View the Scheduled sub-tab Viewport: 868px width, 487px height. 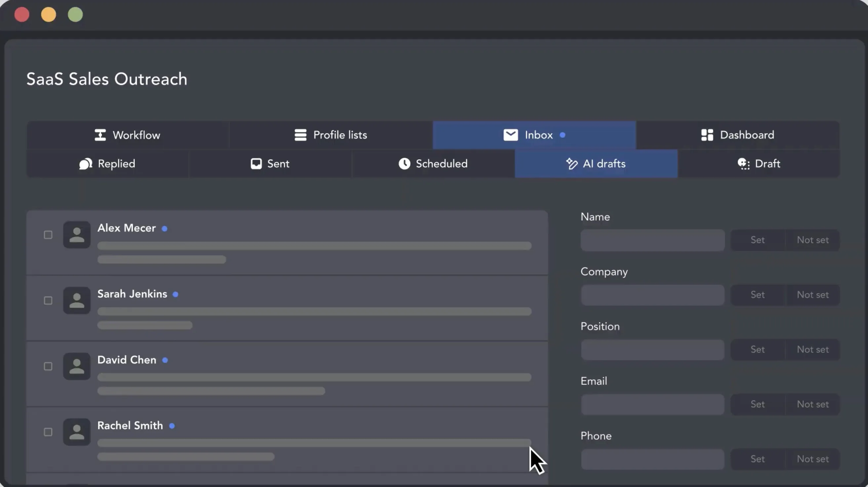(x=433, y=164)
